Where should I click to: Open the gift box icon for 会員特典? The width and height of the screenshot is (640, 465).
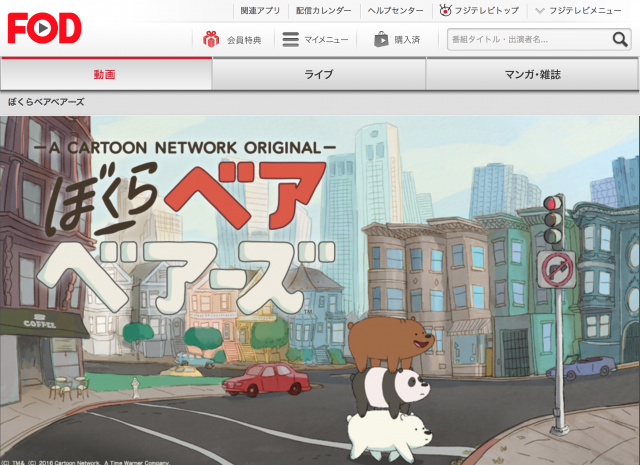(x=211, y=40)
